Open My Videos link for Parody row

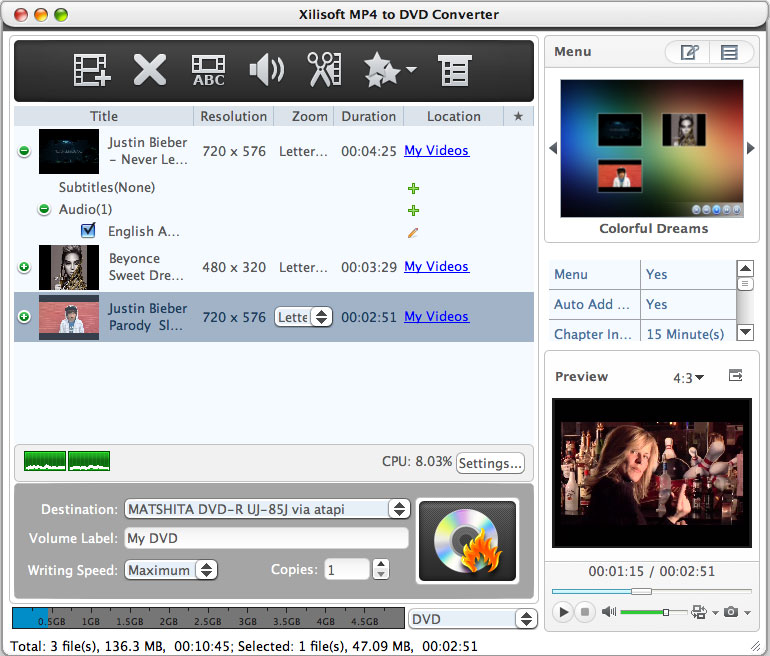click(437, 316)
